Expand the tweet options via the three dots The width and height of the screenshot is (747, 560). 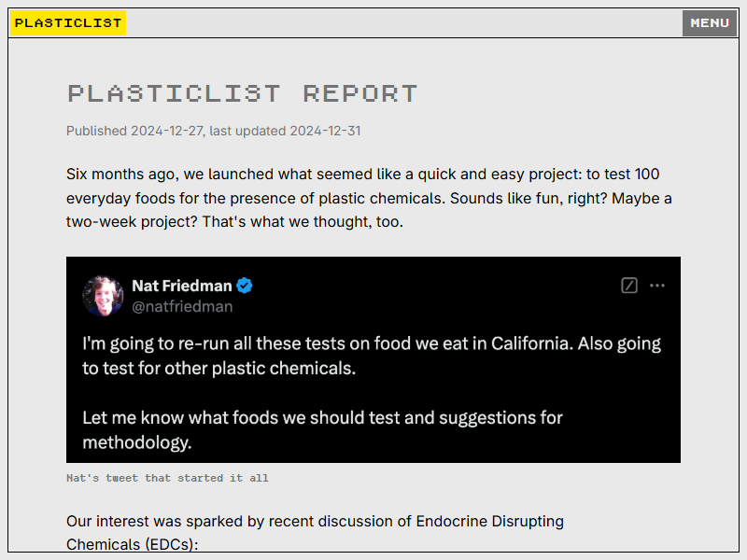click(657, 286)
